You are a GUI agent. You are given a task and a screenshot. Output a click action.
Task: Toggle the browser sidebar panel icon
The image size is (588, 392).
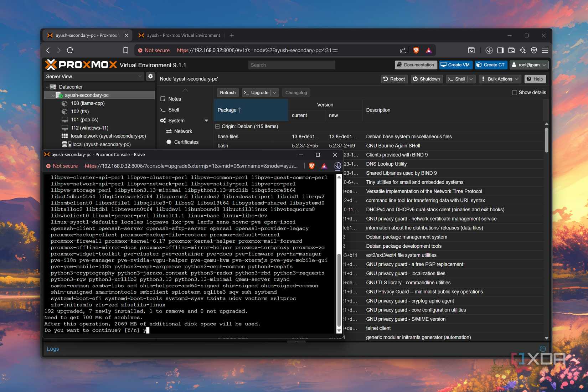click(x=500, y=50)
